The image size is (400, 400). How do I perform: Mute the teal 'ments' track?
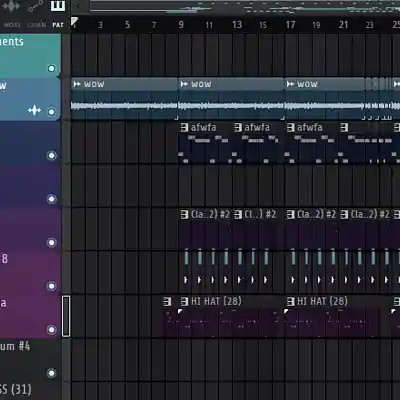51,68
